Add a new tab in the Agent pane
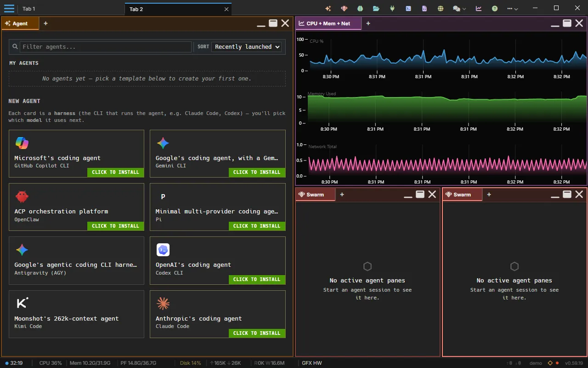Screen dimensions: 588x368 pos(45,23)
